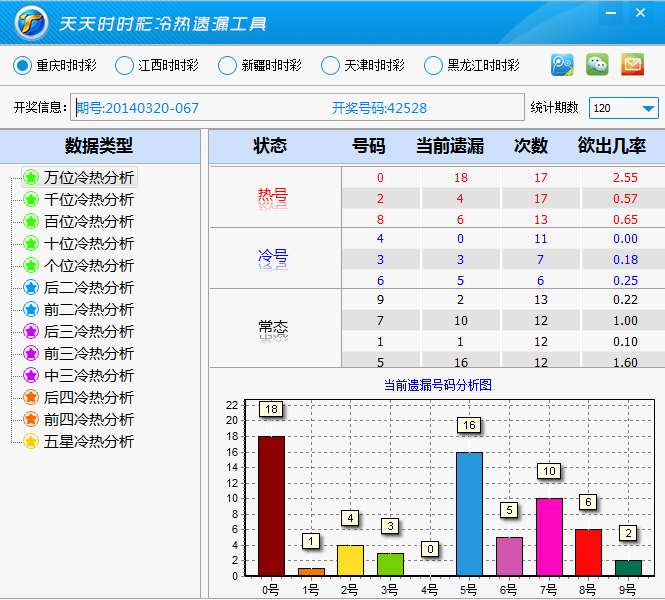Click the green 3号 bar

pyautogui.click(x=390, y=564)
